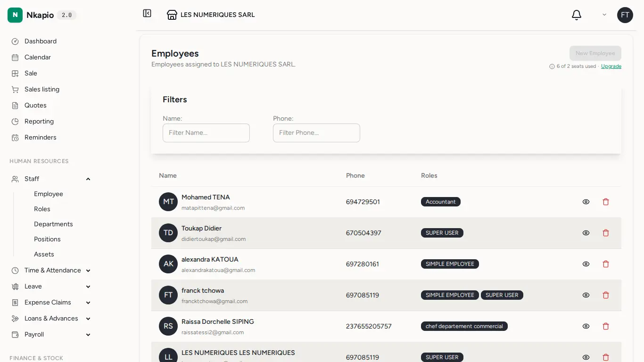Expand the Time & Attendance chevron
The image size is (644, 362).
click(x=88, y=271)
